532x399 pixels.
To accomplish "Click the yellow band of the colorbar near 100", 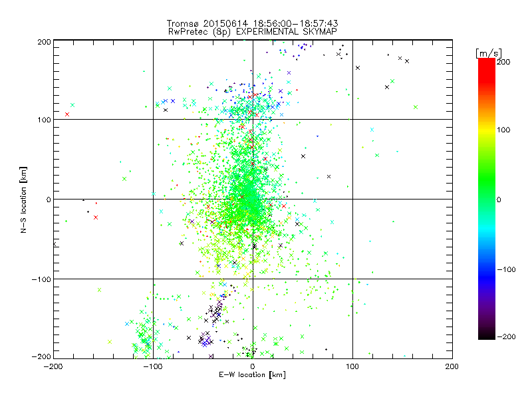I will [x=487, y=130].
